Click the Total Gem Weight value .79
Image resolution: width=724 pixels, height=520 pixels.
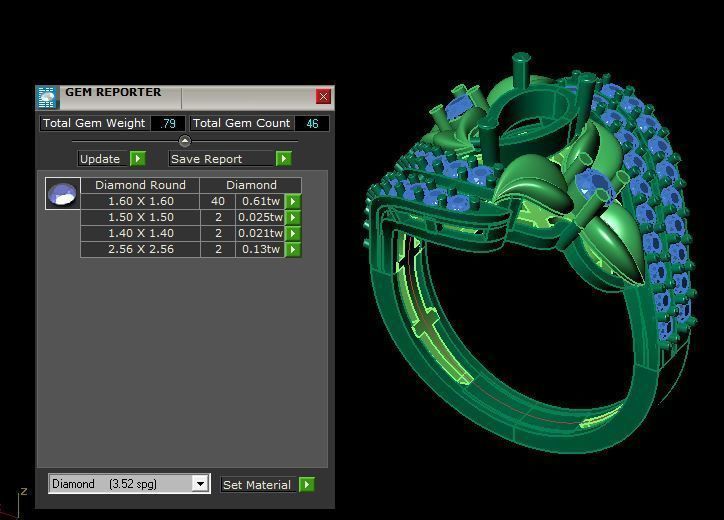pos(168,123)
